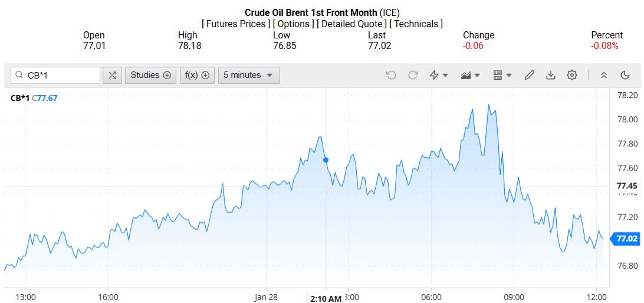
Task: View the Technicals link
Action: pyautogui.click(x=416, y=24)
